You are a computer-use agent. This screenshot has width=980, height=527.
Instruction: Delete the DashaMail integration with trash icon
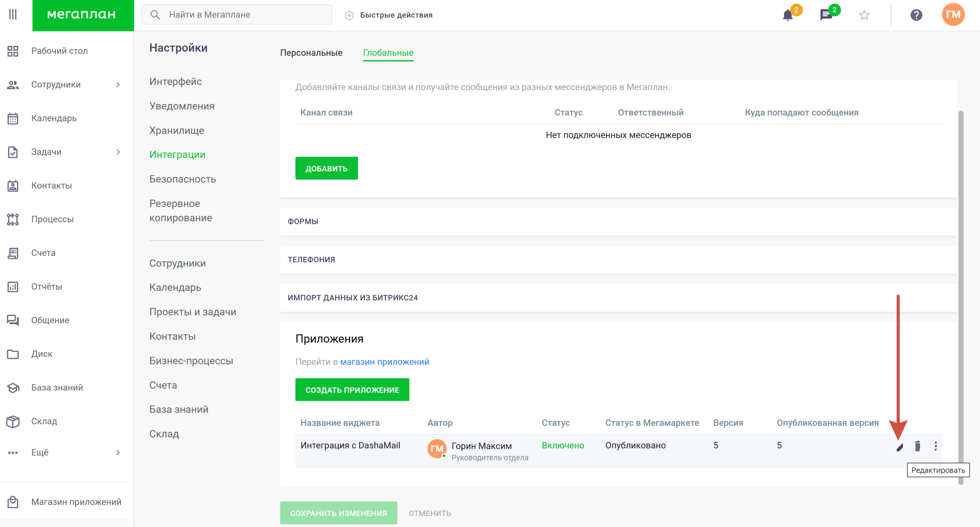coord(917,446)
